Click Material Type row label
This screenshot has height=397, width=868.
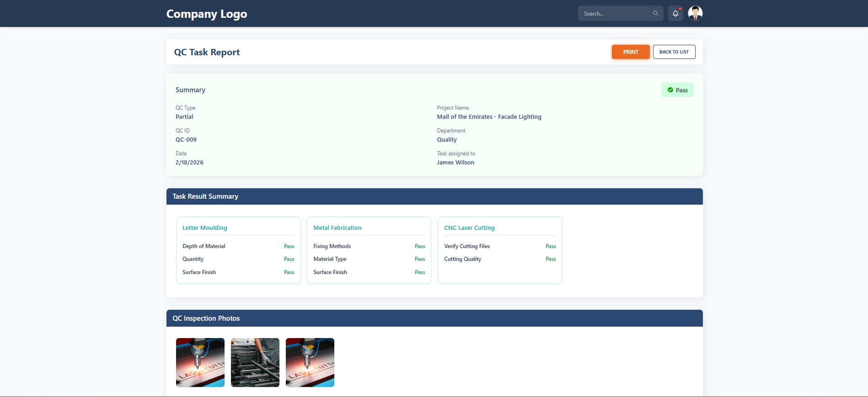(330, 259)
